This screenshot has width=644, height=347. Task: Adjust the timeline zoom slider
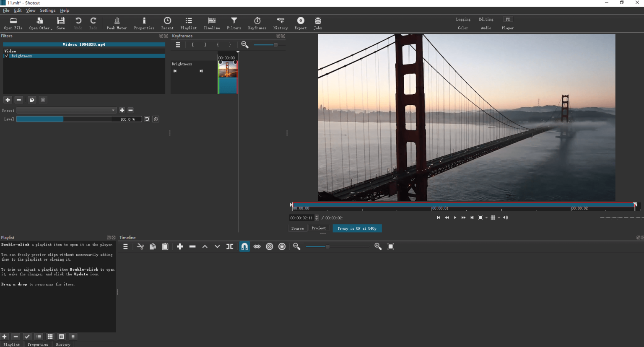point(338,246)
